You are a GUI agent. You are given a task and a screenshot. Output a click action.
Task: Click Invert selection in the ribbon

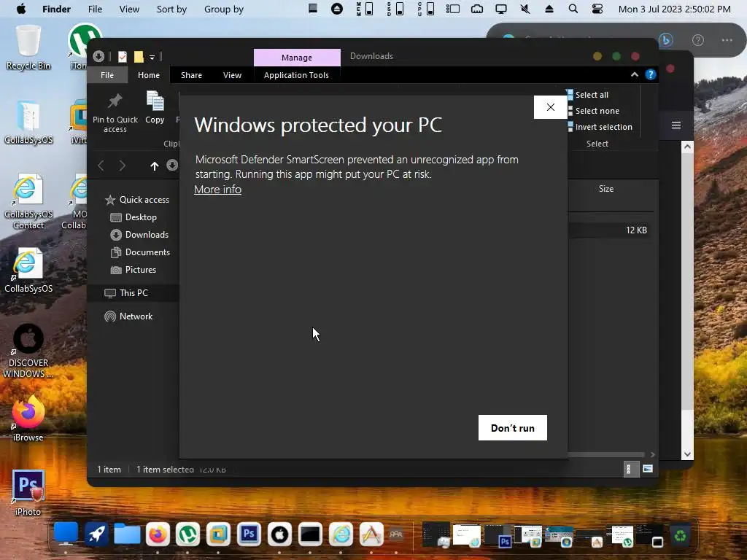pyautogui.click(x=600, y=127)
